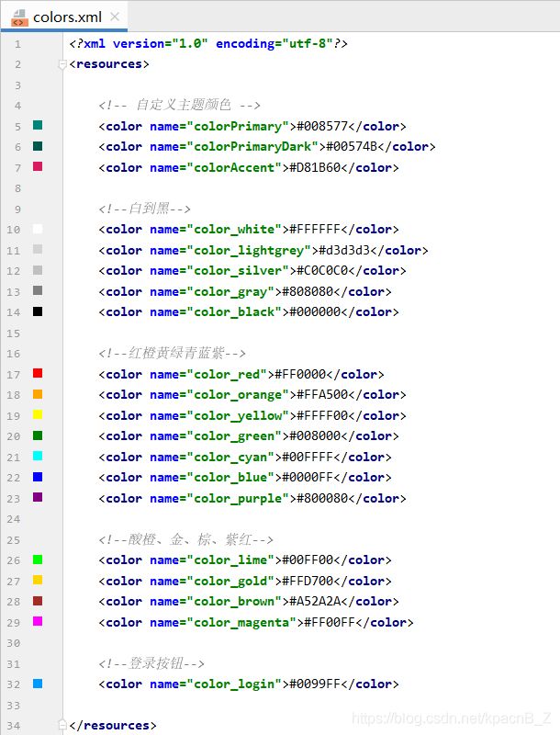The height and width of the screenshot is (735, 560).
Task: Open color_red gutter swatch
Action: point(38,373)
